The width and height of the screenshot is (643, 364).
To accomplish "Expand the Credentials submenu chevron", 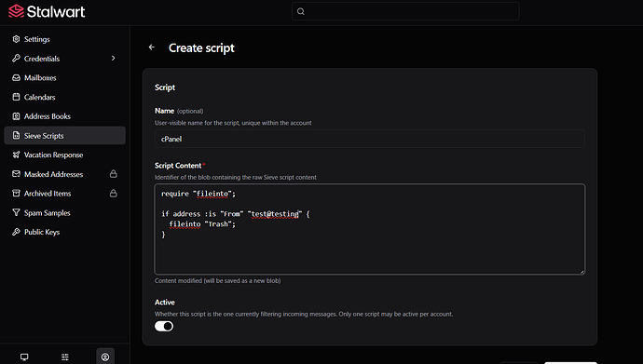I will (x=113, y=58).
